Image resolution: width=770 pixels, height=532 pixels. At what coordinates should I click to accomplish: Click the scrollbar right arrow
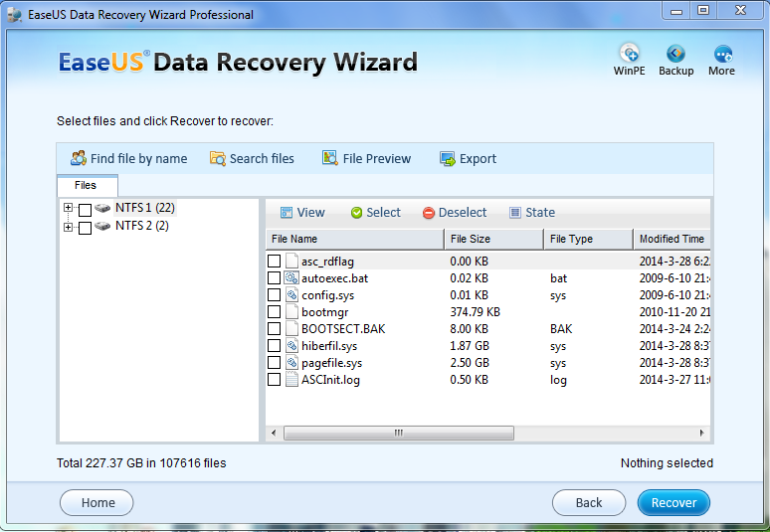[701, 433]
